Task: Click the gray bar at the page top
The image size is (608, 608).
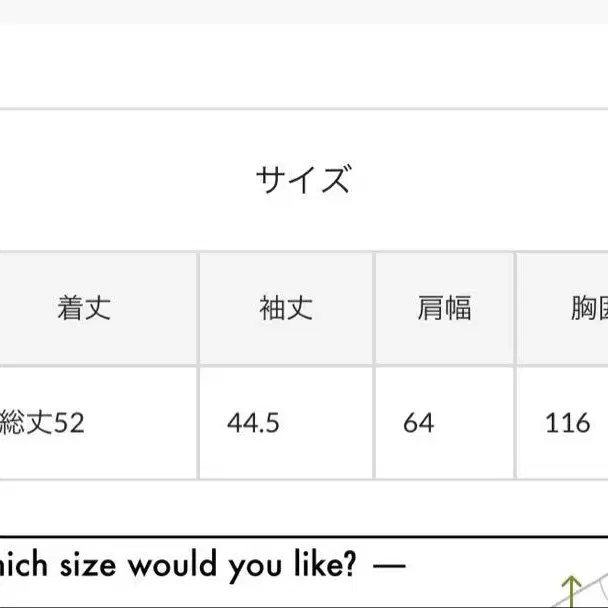Action: (304, 12)
